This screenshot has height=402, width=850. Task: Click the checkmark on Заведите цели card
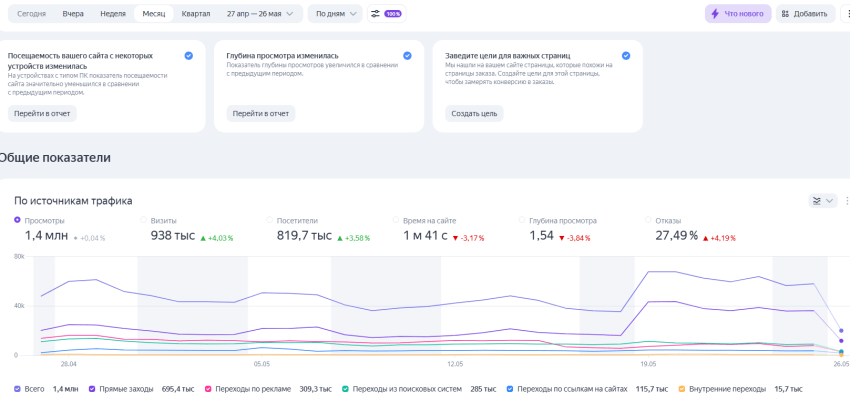626,55
